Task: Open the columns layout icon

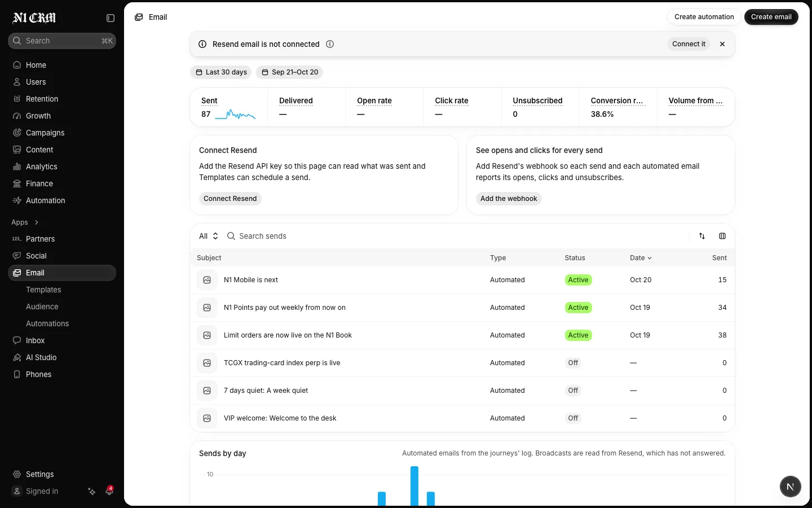Action: [722, 236]
